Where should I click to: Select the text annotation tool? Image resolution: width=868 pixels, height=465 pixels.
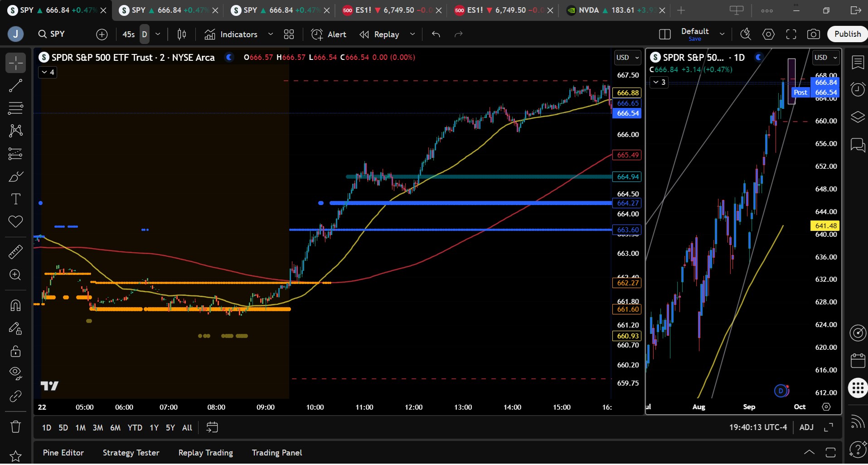[x=15, y=199]
